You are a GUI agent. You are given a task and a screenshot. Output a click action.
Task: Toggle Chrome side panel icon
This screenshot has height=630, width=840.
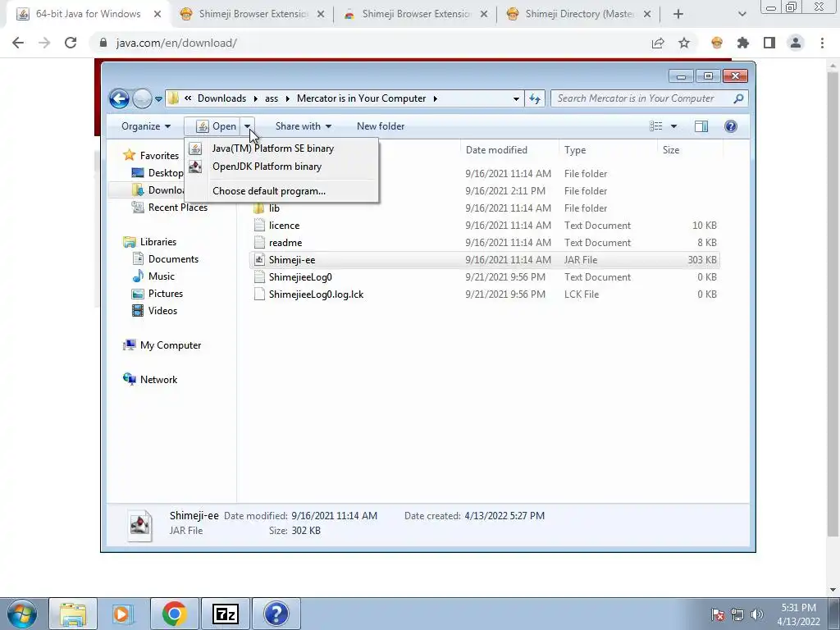pyautogui.click(x=769, y=43)
